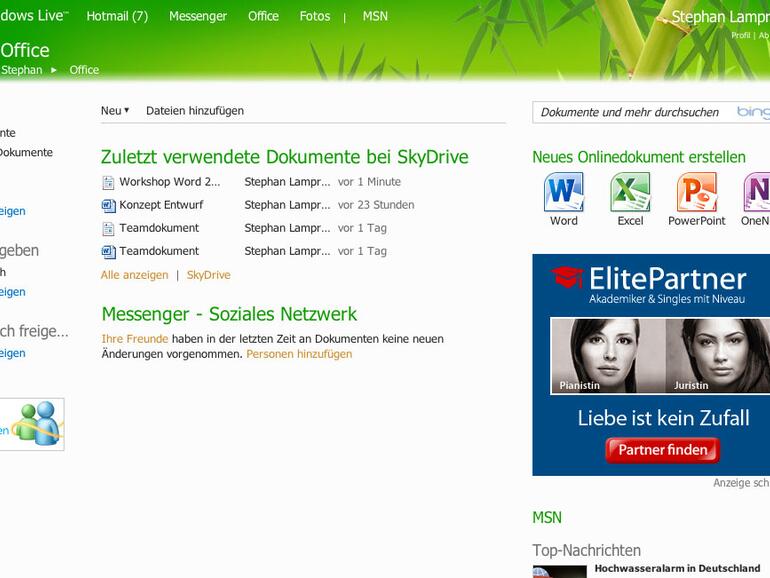Open the Hochwasseralarm news thumbnail
The height and width of the screenshot is (578, 770).
click(x=560, y=572)
